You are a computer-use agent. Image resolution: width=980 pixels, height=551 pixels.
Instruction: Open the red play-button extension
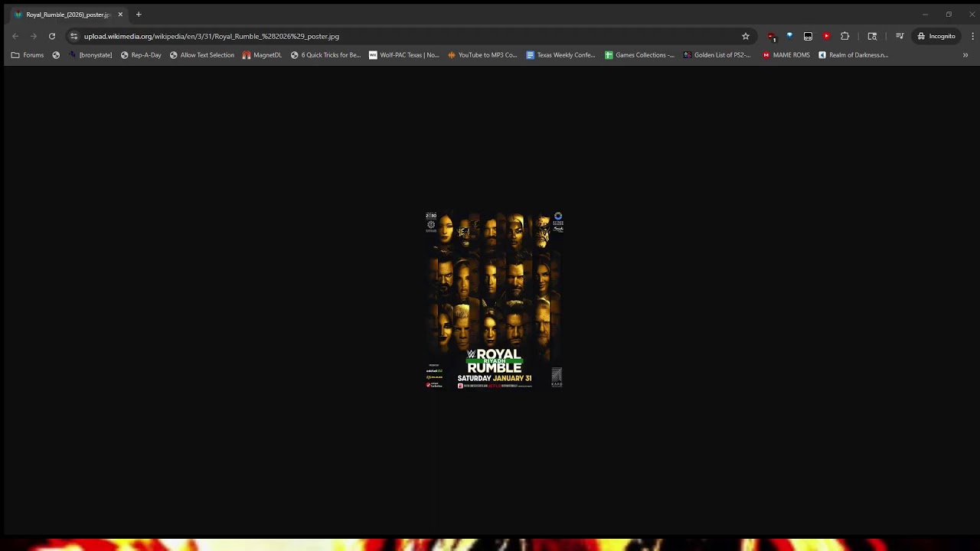[x=826, y=36]
